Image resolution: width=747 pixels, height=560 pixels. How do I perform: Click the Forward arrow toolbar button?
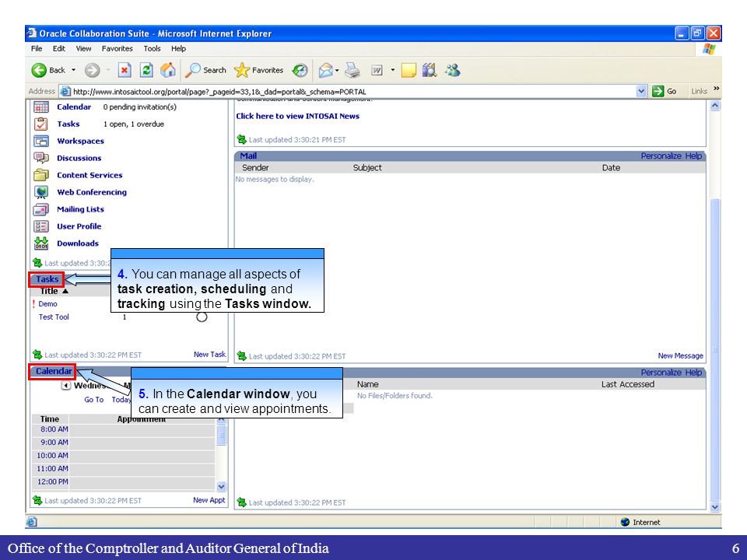[x=93, y=71]
